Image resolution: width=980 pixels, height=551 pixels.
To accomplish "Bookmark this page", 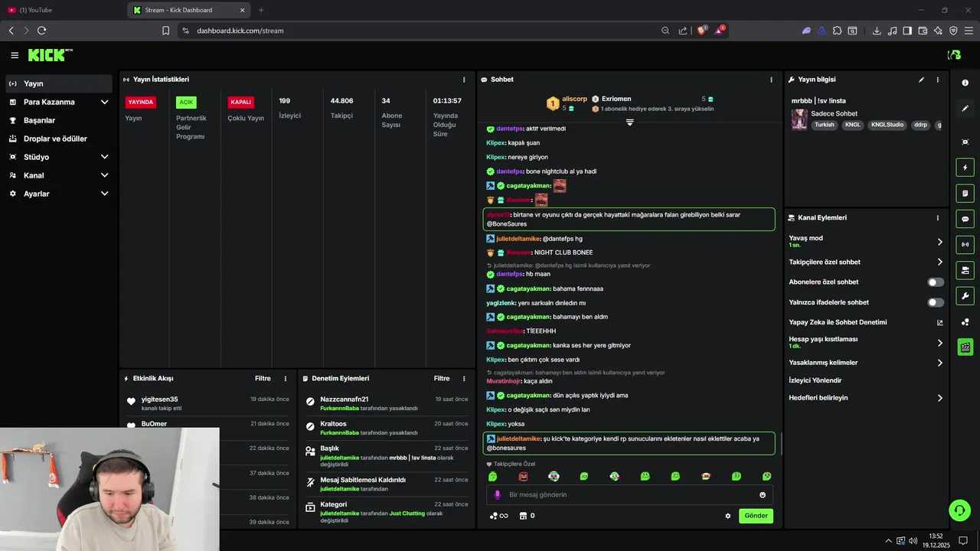I will pos(165,31).
